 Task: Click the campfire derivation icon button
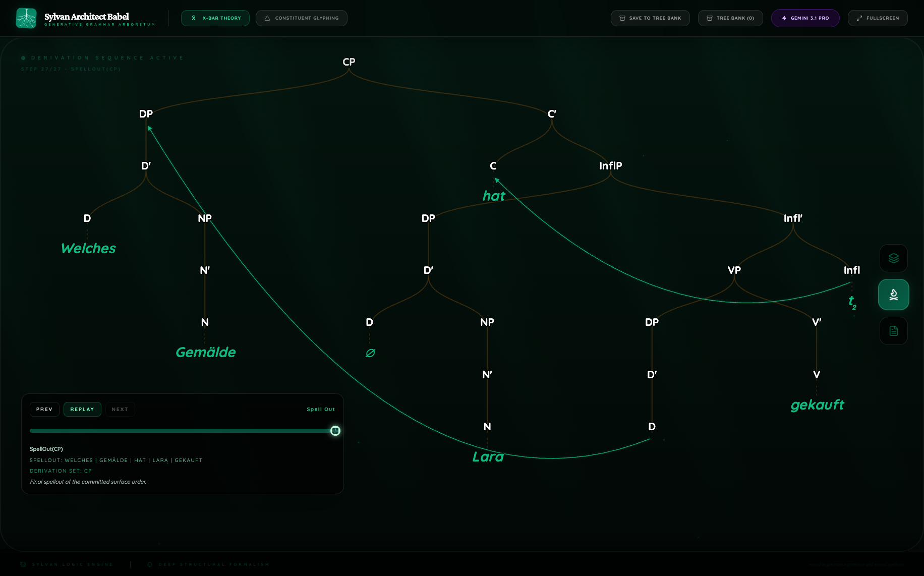[893, 295]
